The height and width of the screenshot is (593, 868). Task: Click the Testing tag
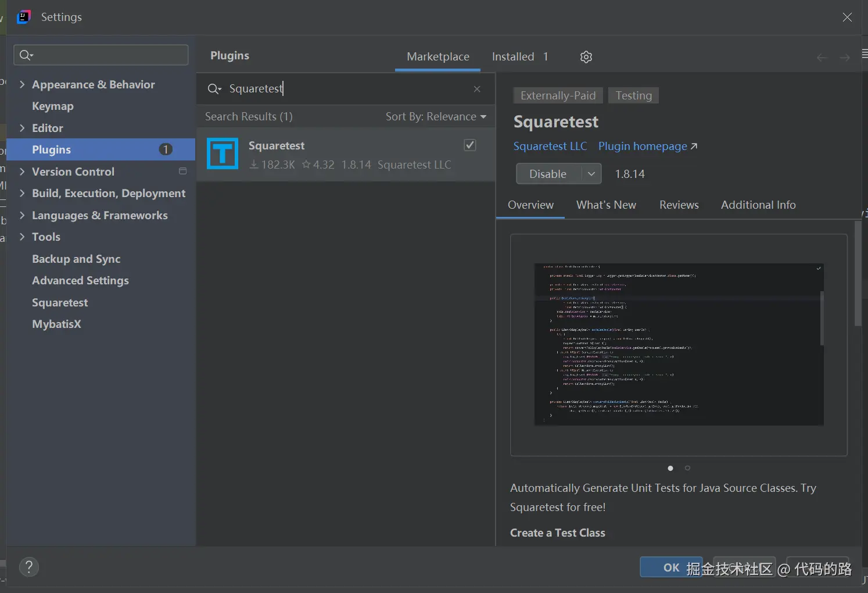633,95
